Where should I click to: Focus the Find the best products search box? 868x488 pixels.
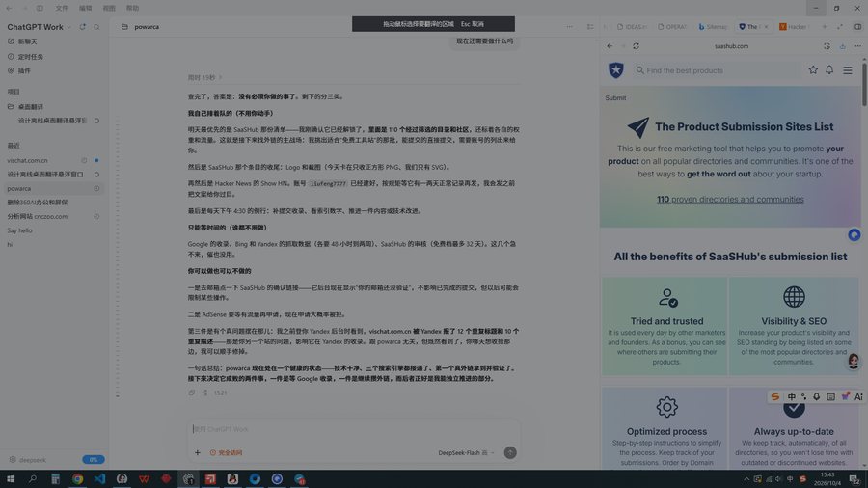pyautogui.click(x=717, y=70)
